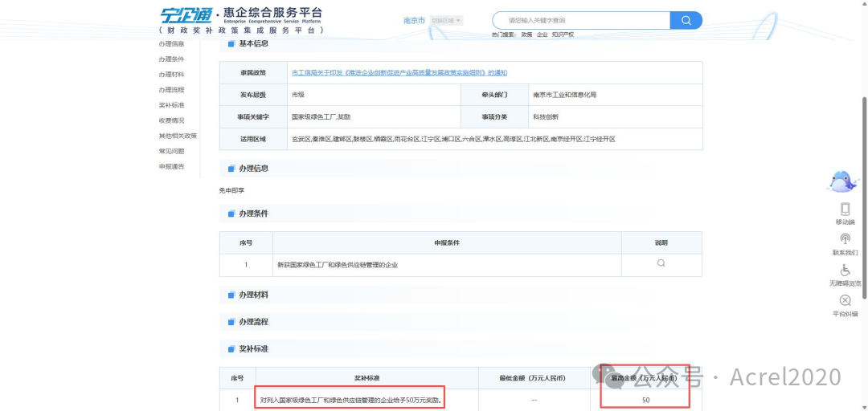
Task: Collapse the 办理条件 section header
Action: point(461,213)
